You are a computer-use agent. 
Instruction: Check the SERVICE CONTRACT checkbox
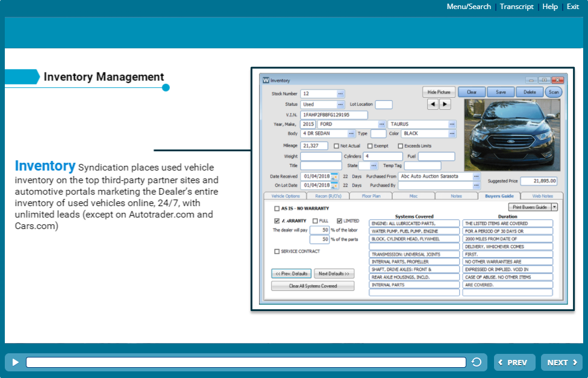277,251
